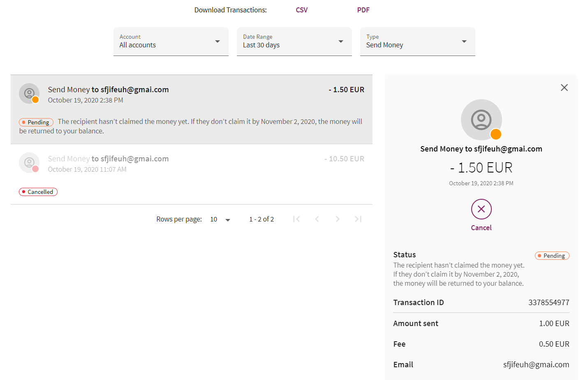The image size is (588, 380).
Task: Open the Type Send Money dropdown
Action: pos(418,42)
